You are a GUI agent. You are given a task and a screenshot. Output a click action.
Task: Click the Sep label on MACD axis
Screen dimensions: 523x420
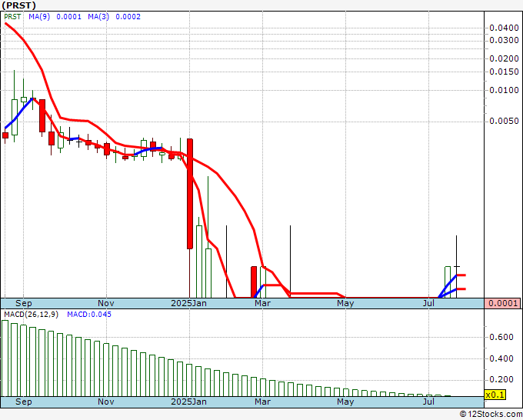(x=24, y=402)
